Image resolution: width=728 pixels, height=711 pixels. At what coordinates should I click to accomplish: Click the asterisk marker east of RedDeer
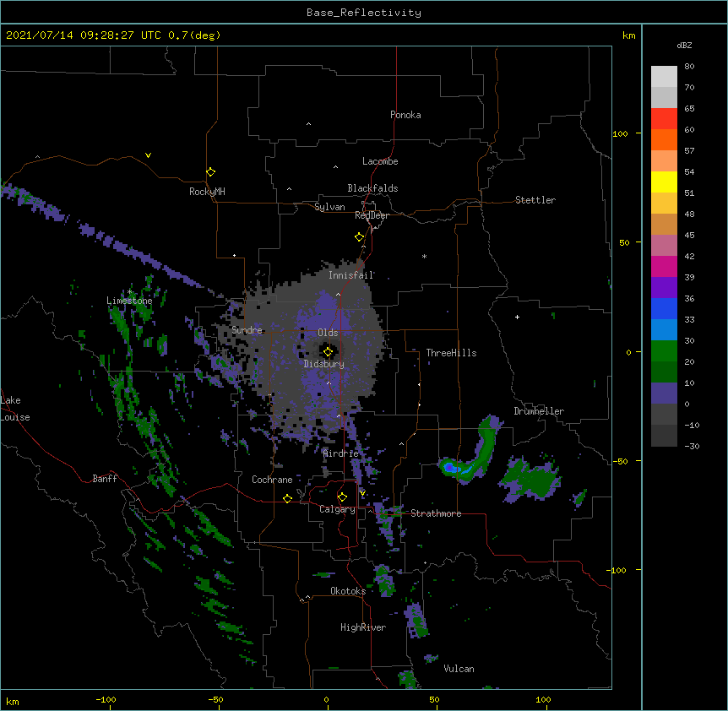point(424,256)
